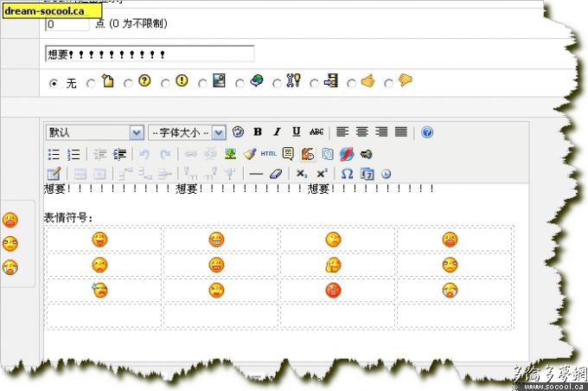Insert a bulleted unordered list

click(54, 154)
